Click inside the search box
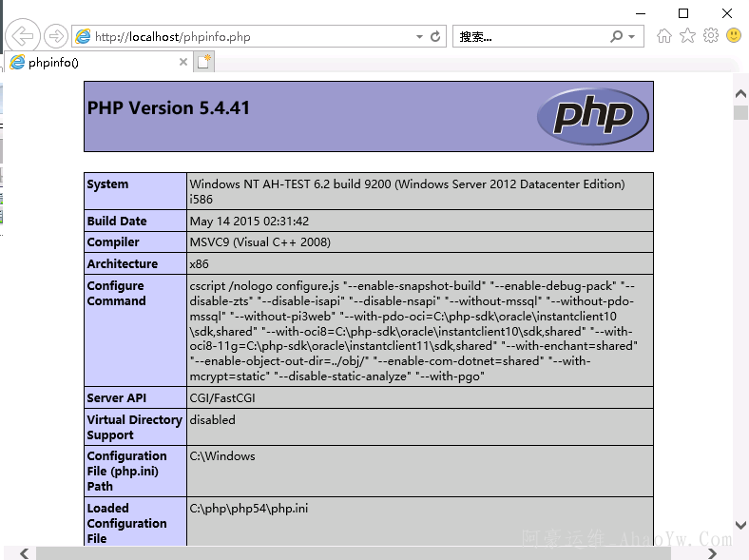The height and width of the screenshot is (560, 749). [528, 37]
